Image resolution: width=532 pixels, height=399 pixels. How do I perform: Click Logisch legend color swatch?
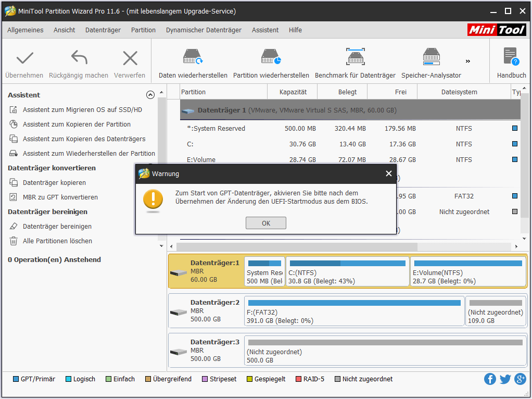coord(68,379)
